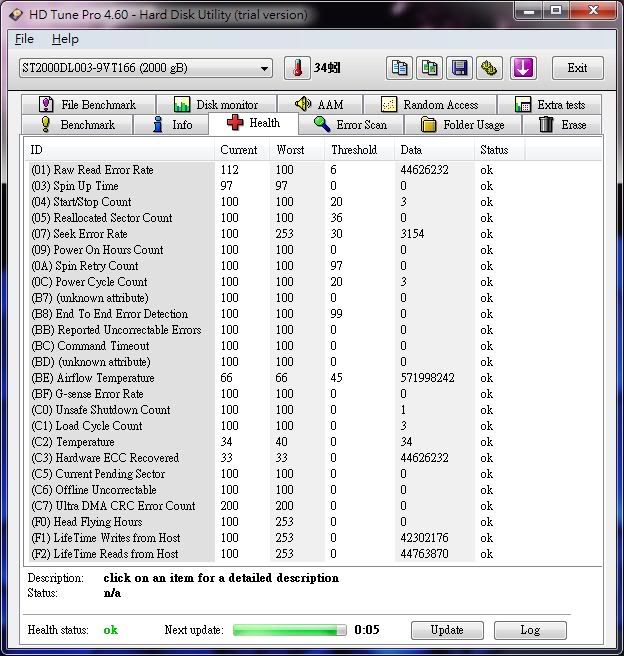Sort by the Data column header
The image size is (624, 656).
tap(435, 150)
